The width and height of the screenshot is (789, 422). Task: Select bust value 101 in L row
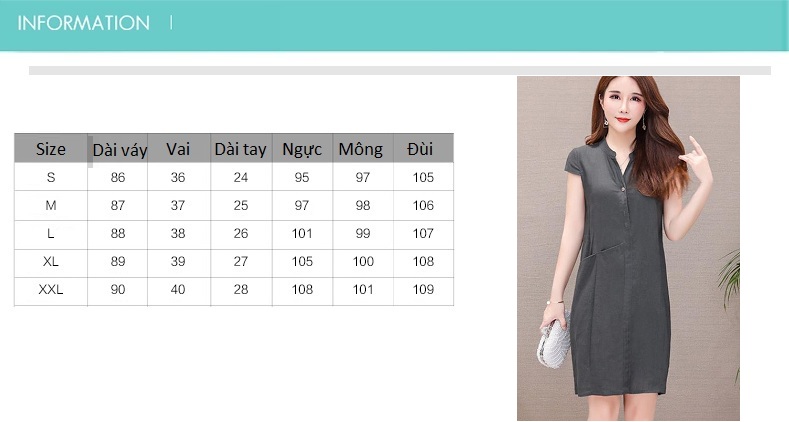tap(302, 233)
